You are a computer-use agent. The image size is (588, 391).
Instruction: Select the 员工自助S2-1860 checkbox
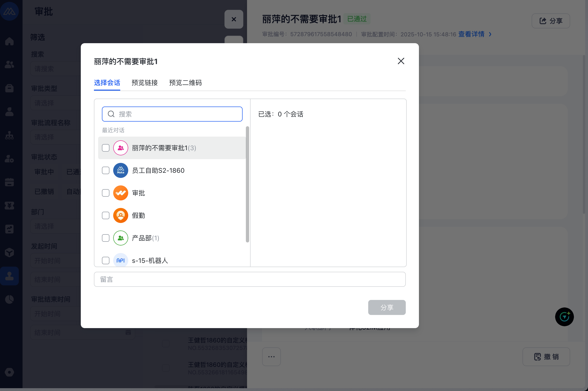point(105,170)
